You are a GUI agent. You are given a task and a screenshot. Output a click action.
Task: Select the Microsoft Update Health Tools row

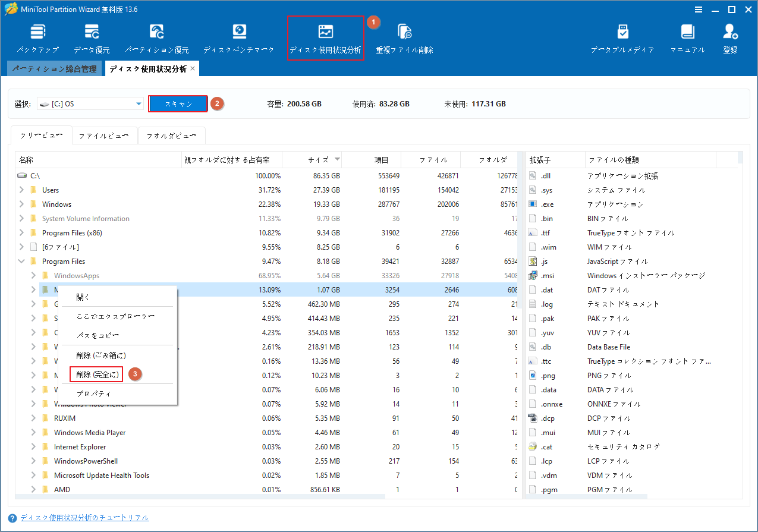(x=266, y=476)
